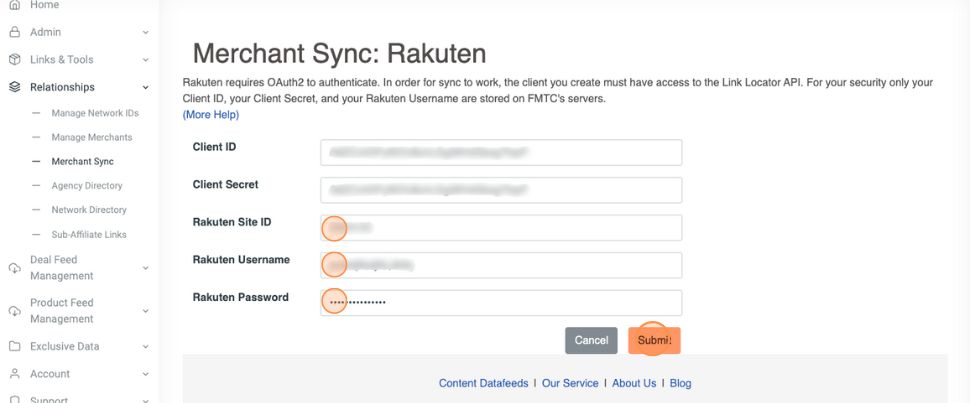
Task: Click the Admin lock icon in sidebar
Action: click(x=15, y=32)
